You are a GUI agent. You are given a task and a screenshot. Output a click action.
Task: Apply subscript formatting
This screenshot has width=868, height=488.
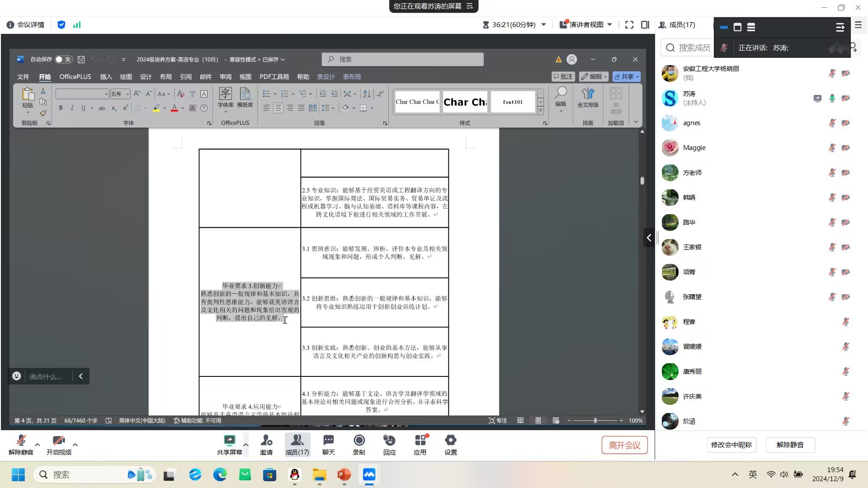(114, 108)
